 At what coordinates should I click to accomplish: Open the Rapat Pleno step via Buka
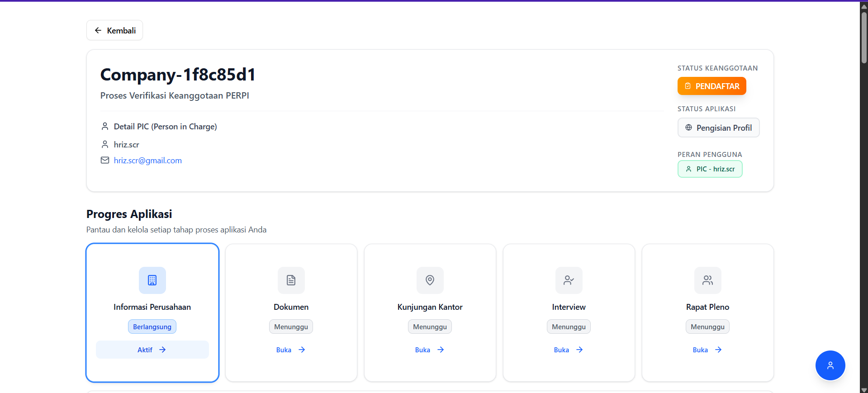(x=707, y=350)
